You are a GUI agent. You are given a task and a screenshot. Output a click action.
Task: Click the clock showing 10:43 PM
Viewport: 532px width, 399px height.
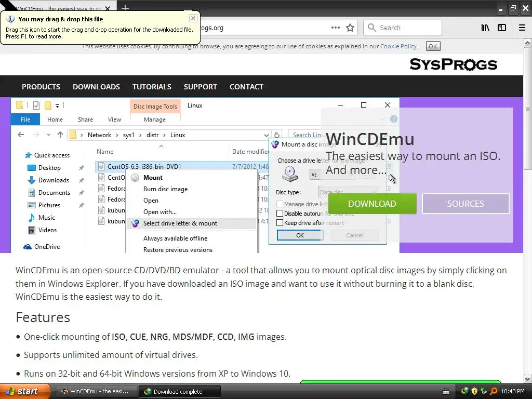click(x=513, y=392)
